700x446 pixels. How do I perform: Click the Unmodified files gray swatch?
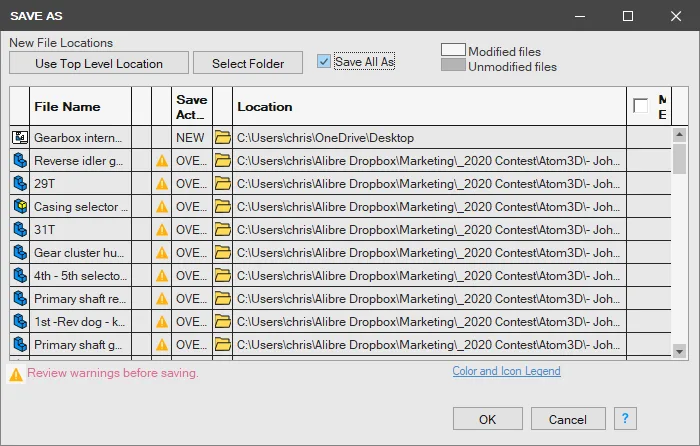(x=453, y=65)
